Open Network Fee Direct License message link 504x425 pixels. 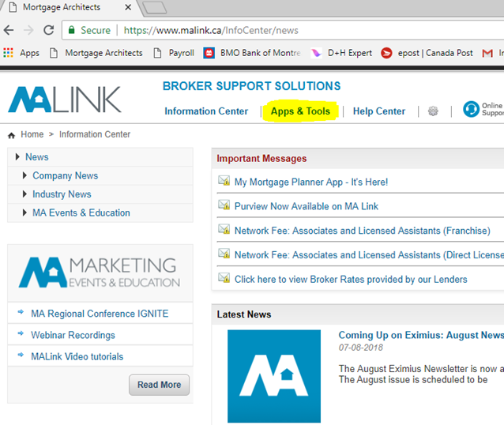[369, 255]
